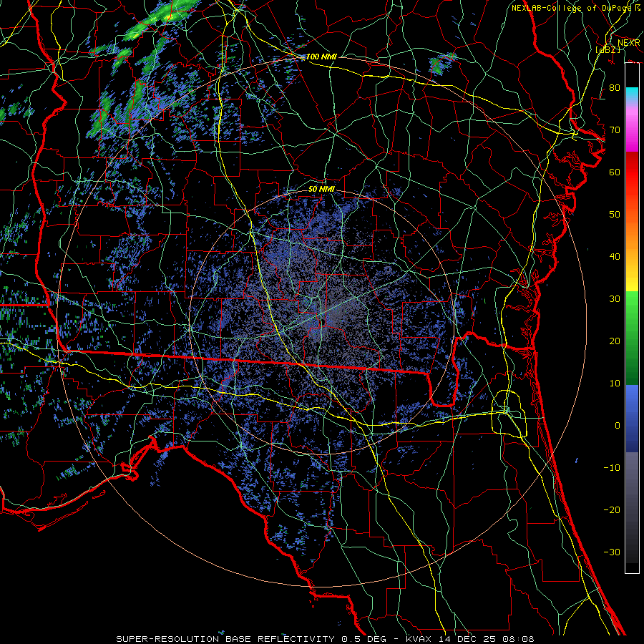This screenshot has height=644, width=644.
Task: Select the 40 value on dBZ scale
Action: 615,256
